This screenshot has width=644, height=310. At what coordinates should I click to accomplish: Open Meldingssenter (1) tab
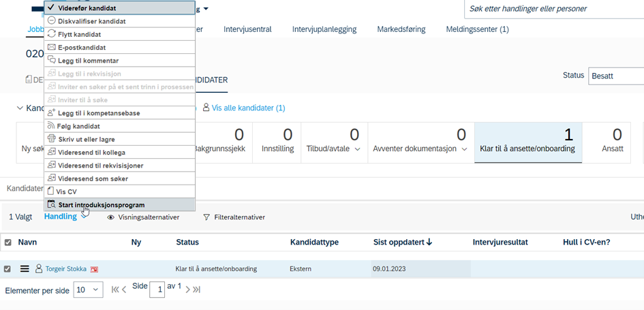click(x=477, y=29)
